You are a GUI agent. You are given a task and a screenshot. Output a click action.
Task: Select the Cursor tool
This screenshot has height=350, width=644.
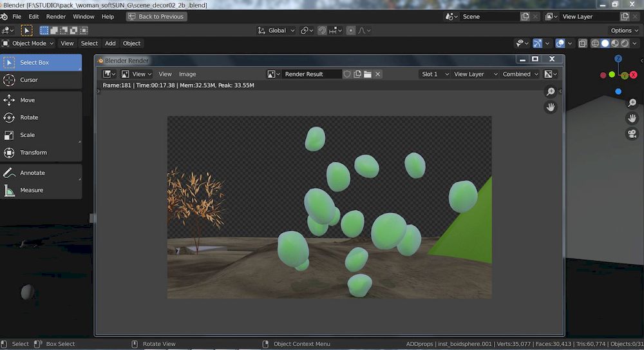(29, 80)
